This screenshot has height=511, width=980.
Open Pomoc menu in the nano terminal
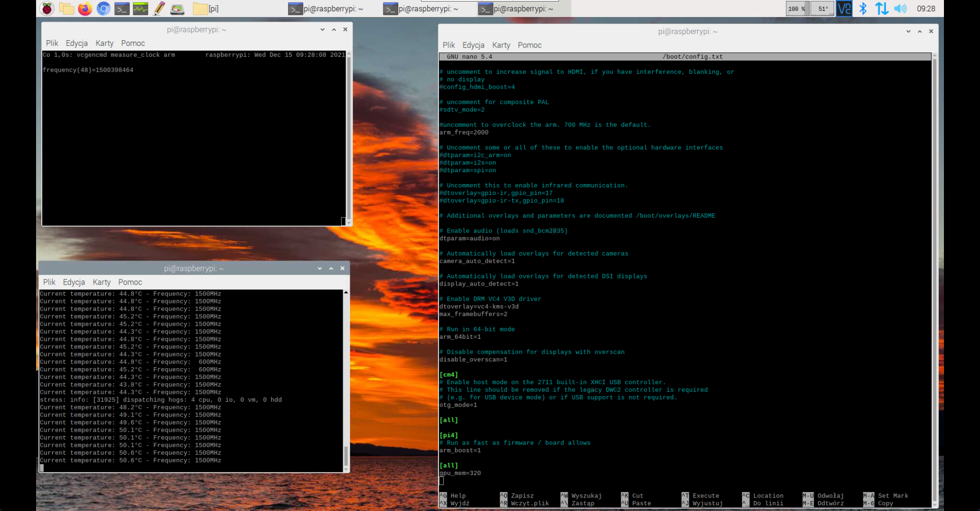(530, 45)
